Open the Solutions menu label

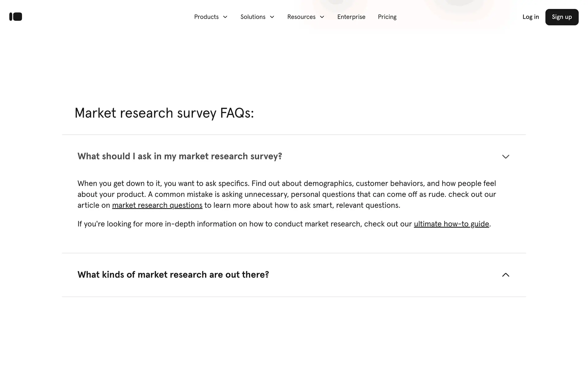point(253,17)
